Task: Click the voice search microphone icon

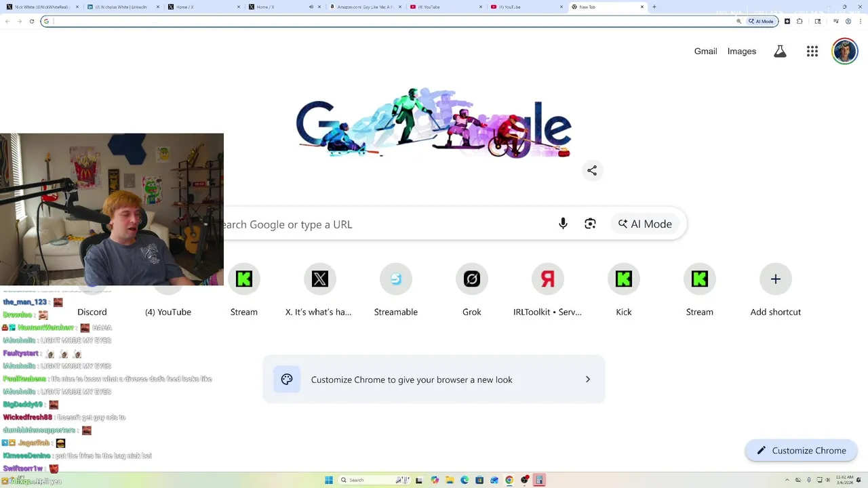Action: tap(563, 224)
